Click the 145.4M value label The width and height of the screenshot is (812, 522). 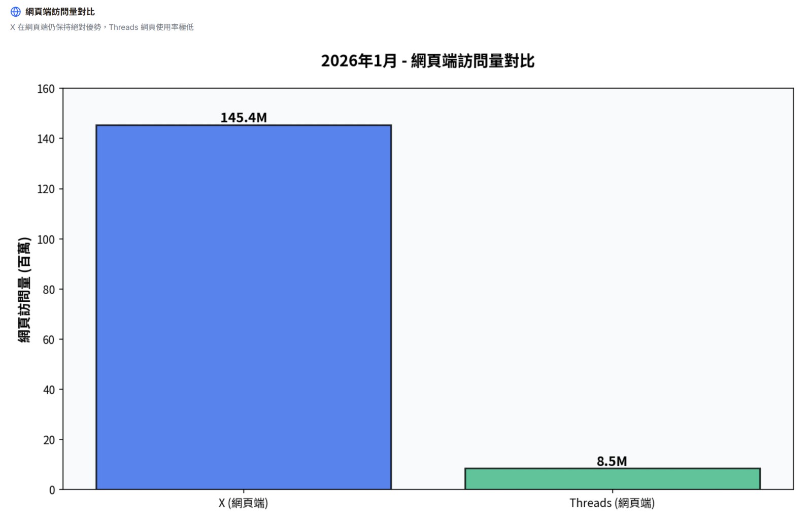[x=244, y=118]
